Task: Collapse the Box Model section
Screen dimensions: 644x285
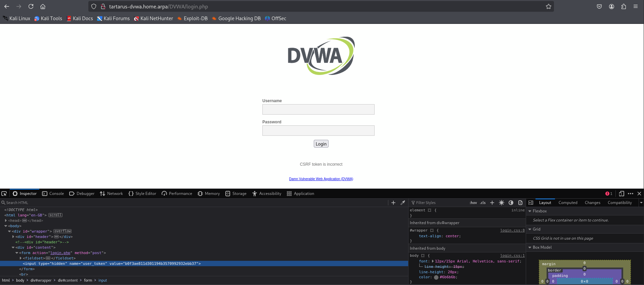Action: pyautogui.click(x=530, y=247)
